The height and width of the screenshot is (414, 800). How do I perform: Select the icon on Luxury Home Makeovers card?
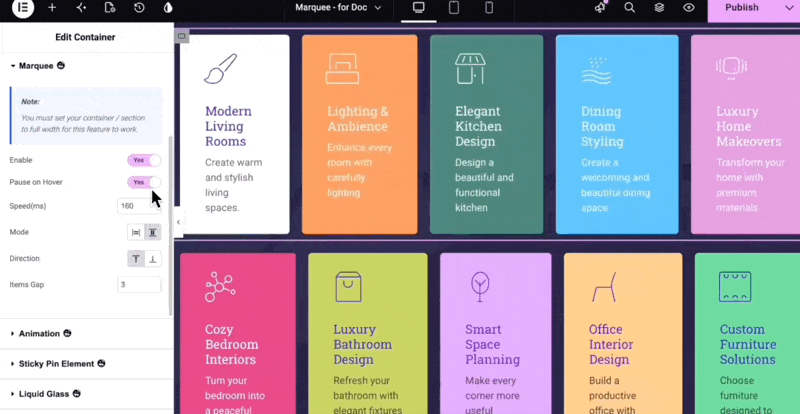[x=731, y=67]
